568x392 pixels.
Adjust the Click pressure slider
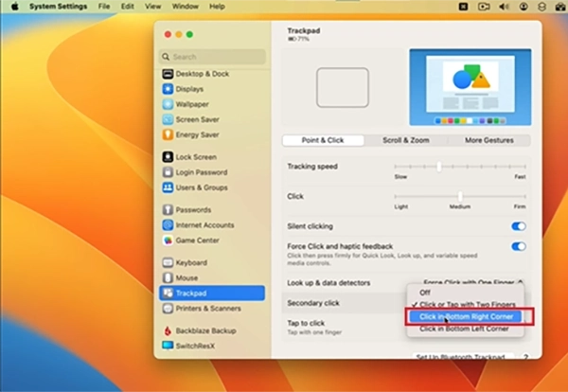pyautogui.click(x=460, y=197)
